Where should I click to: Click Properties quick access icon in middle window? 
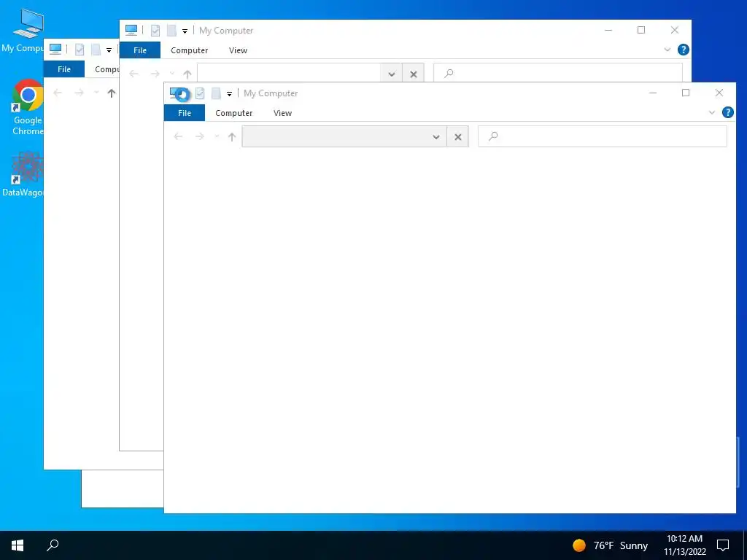tap(155, 31)
